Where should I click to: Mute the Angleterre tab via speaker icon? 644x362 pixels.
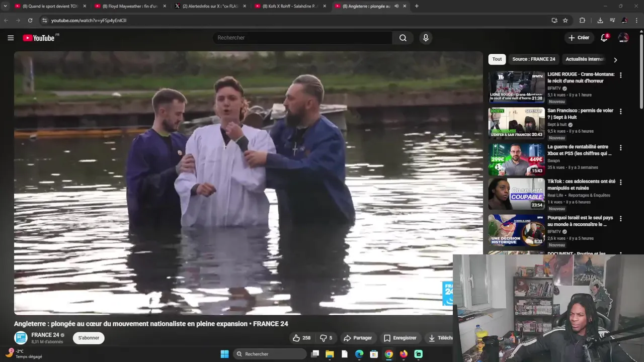pos(396,6)
